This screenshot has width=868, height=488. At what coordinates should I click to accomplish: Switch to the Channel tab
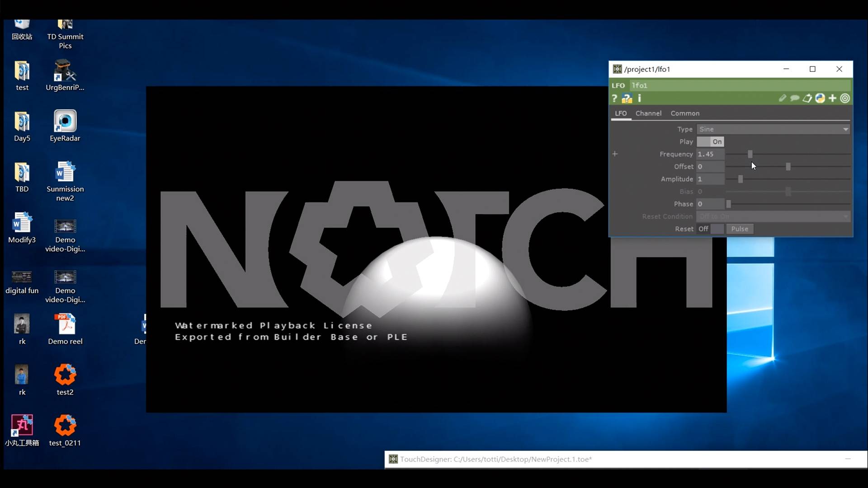[648, 113]
